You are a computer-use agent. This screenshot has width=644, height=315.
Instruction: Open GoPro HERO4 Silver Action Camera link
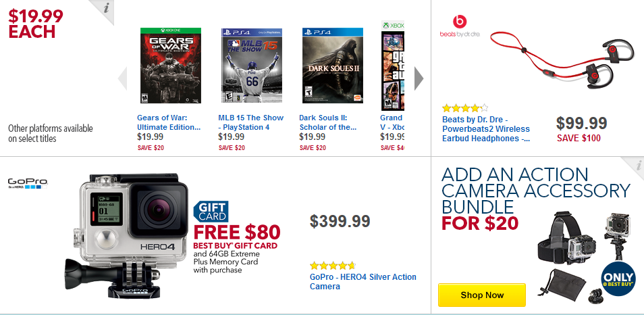tap(363, 282)
